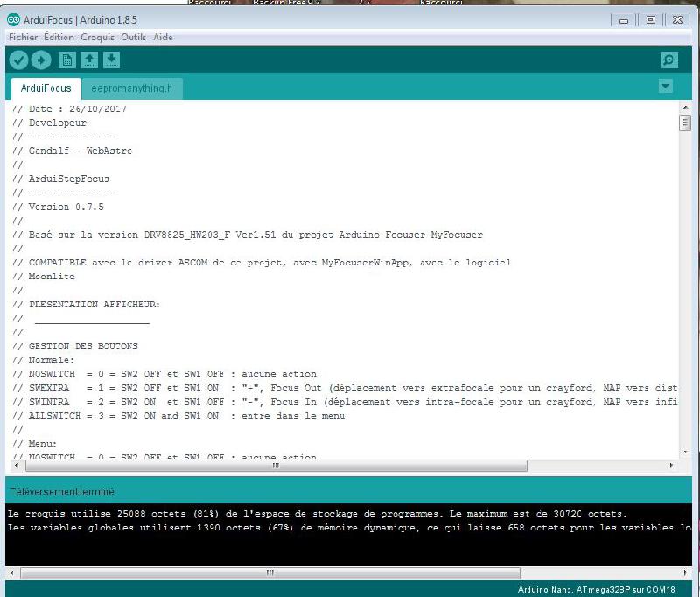The width and height of the screenshot is (700, 597).
Task: Click the '// PRESENTATION AFFICHEUR:' line
Action: coord(86,305)
